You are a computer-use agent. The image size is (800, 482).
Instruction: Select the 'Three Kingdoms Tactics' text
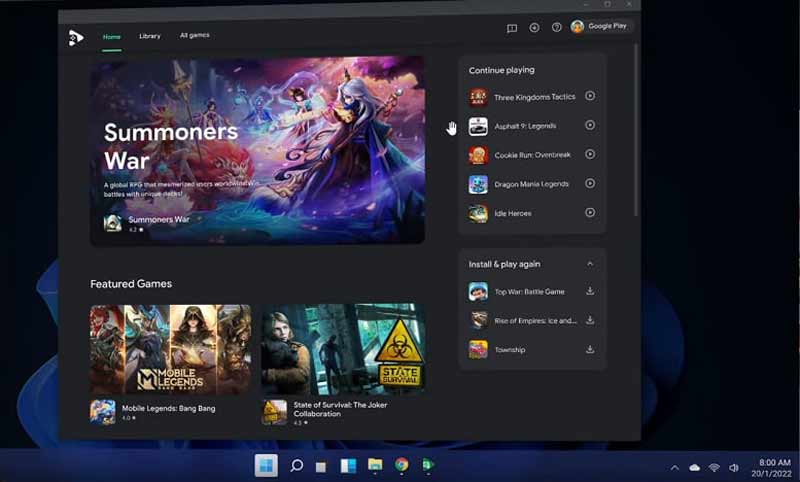pos(534,97)
